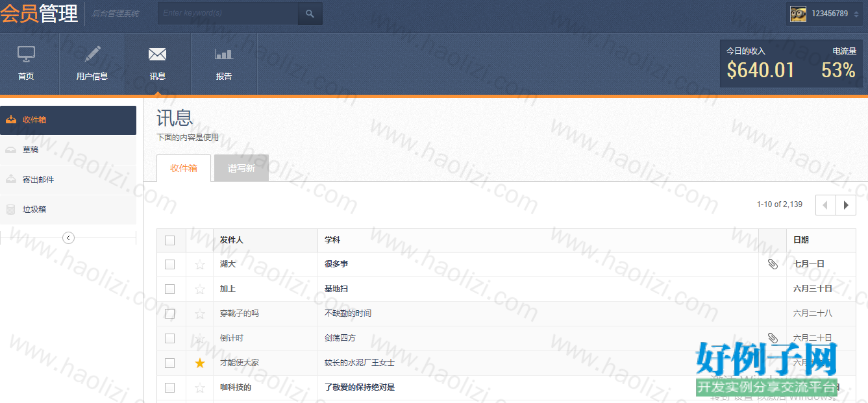Click the 草稿 drafts icon in sidebar

pos(11,150)
